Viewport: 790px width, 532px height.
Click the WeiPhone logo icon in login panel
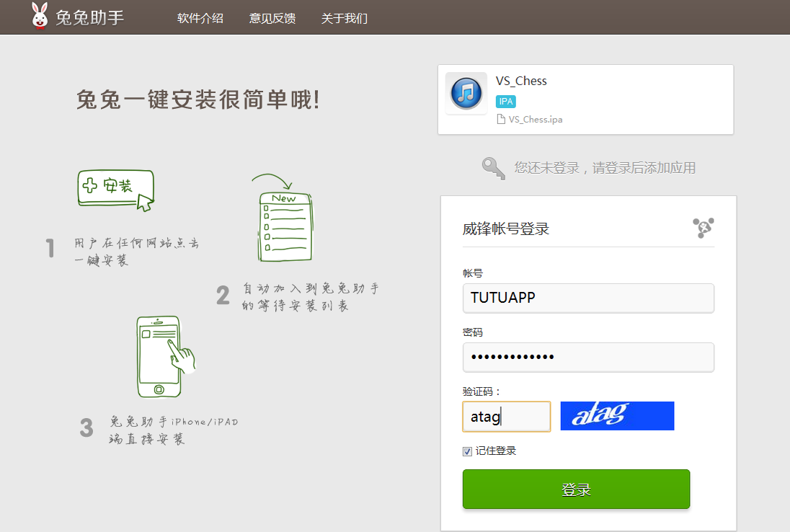(704, 228)
